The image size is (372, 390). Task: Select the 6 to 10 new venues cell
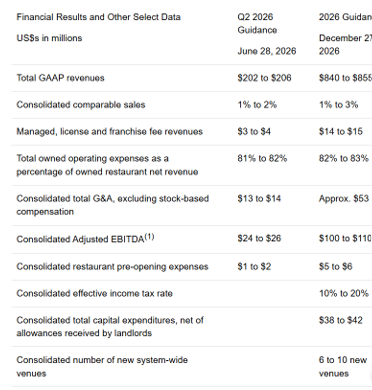(343, 367)
